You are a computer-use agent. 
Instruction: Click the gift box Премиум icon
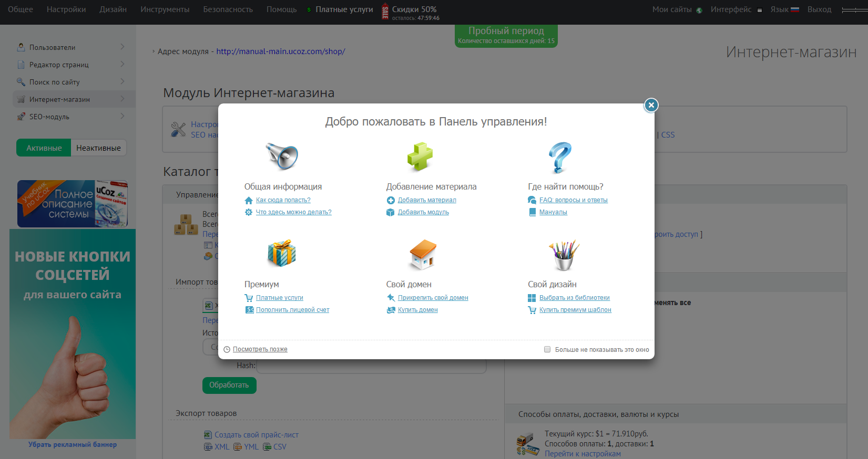(x=282, y=253)
